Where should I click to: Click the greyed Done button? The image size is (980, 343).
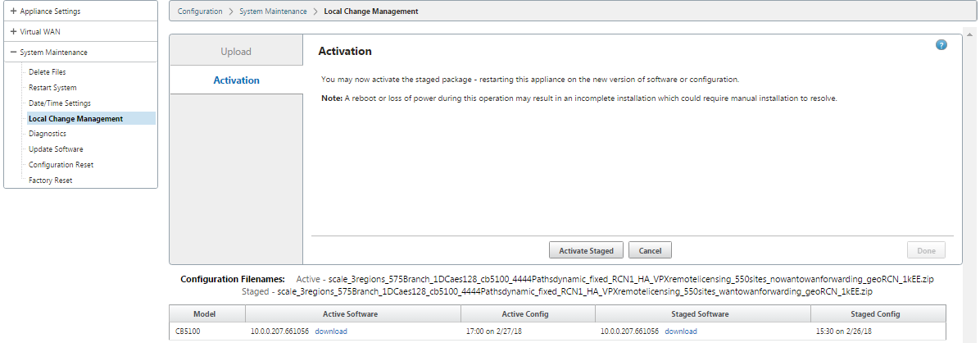point(926,250)
